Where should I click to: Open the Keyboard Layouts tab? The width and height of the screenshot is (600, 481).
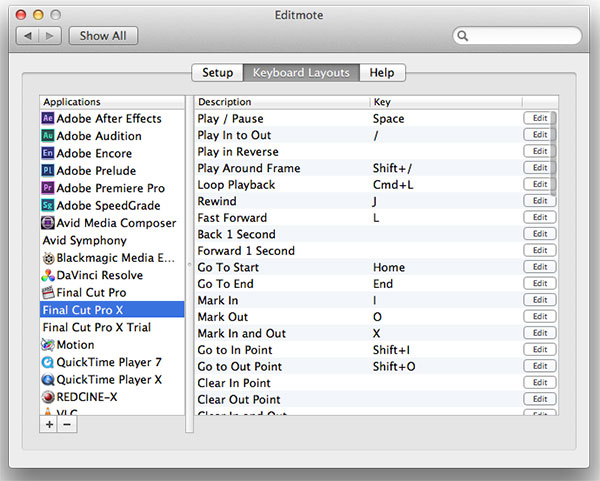pos(301,72)
